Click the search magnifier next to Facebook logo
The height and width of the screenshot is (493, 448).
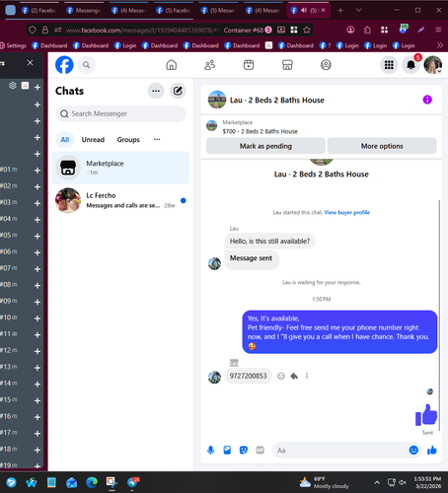coord(86,65)
